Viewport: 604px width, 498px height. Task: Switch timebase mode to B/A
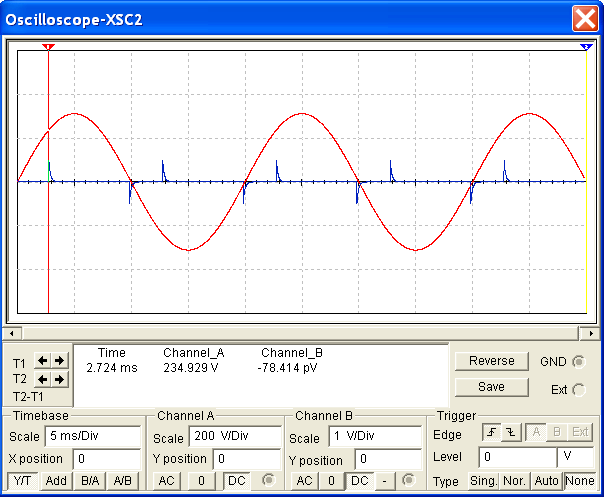pos(90,481)
